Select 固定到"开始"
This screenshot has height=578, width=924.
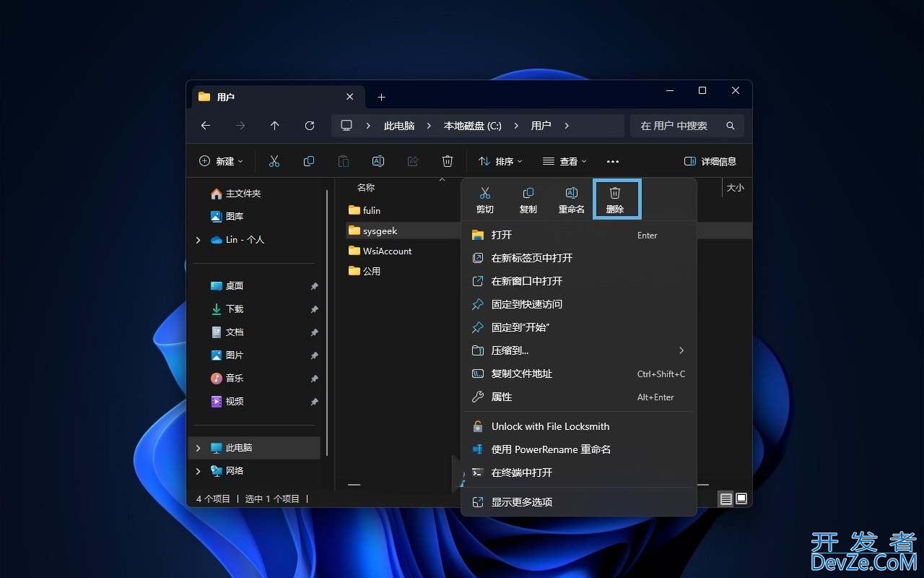(x=578, y=327)
